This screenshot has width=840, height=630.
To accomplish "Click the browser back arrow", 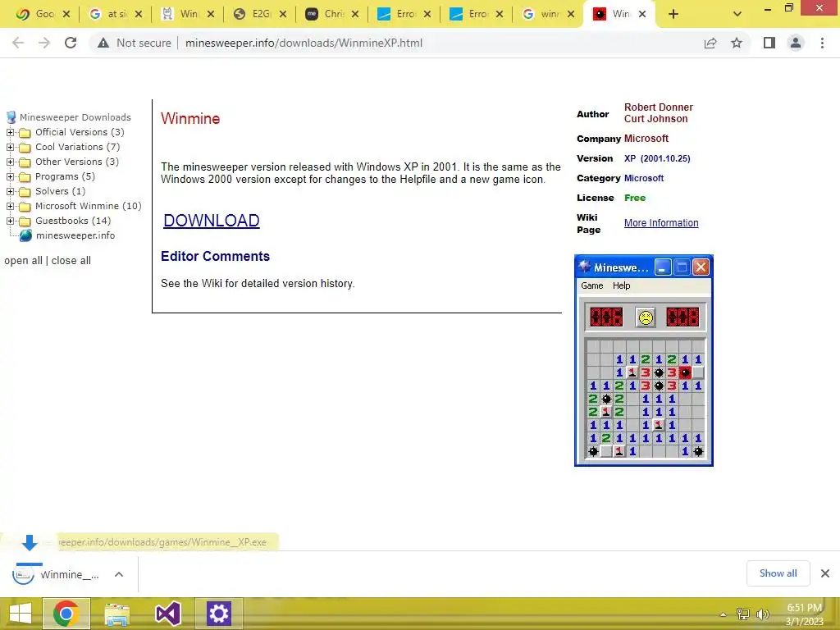I will (18, 43).
